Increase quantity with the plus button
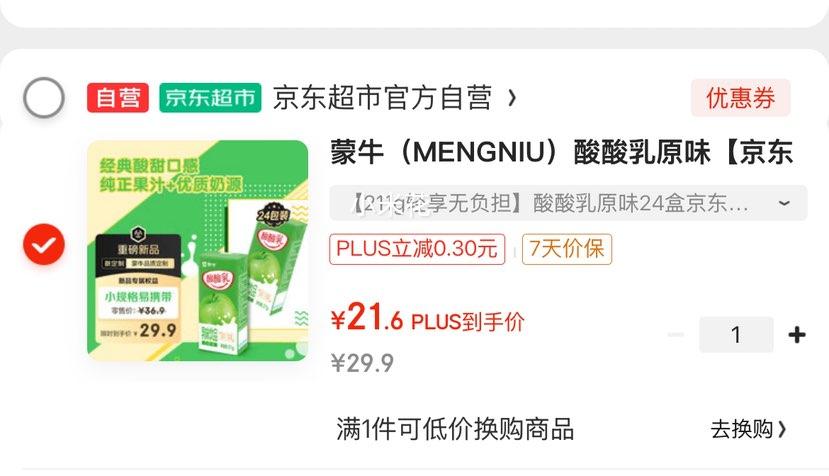The image size is (829, 476). pyautogui.click(x=797, y=334)
